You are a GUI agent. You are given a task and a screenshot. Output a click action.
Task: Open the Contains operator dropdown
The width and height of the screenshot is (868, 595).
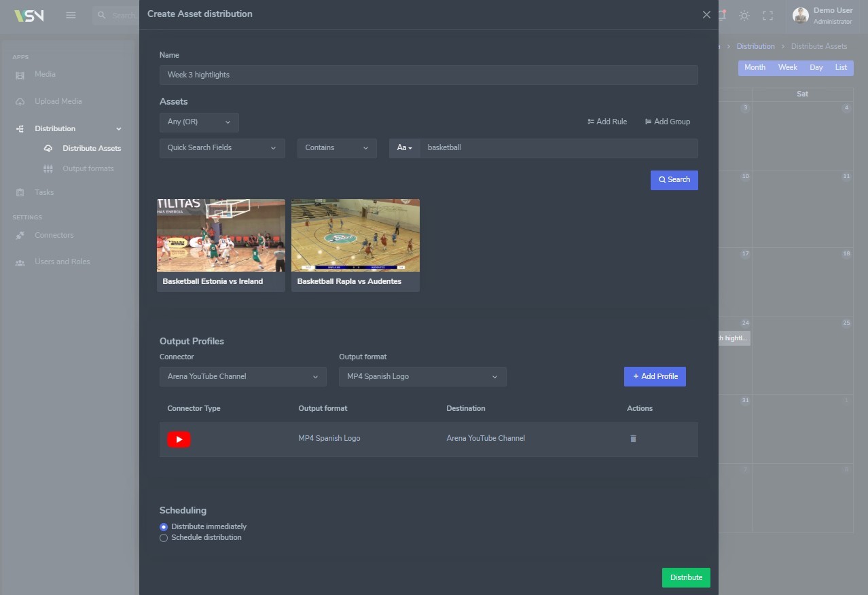click(337, 148)
